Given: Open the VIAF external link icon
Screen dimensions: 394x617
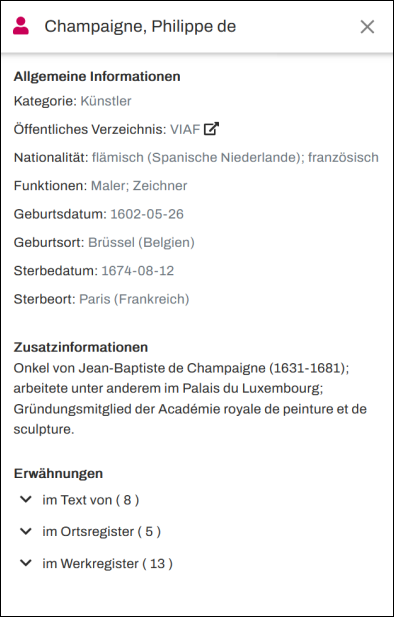Looking at the screenshot, I should click(211, 129).
